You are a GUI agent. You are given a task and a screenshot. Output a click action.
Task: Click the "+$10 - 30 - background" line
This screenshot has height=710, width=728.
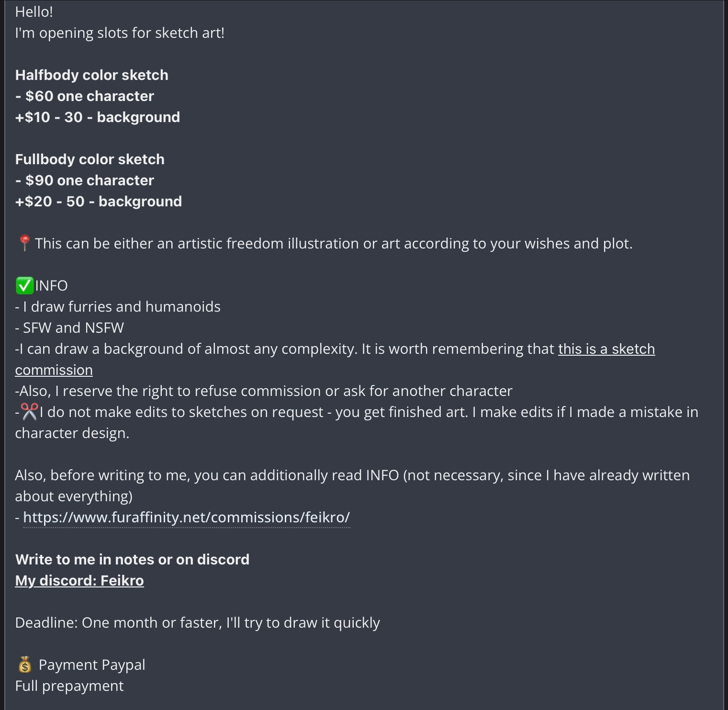pyautogui.click(x=98, y=117)
